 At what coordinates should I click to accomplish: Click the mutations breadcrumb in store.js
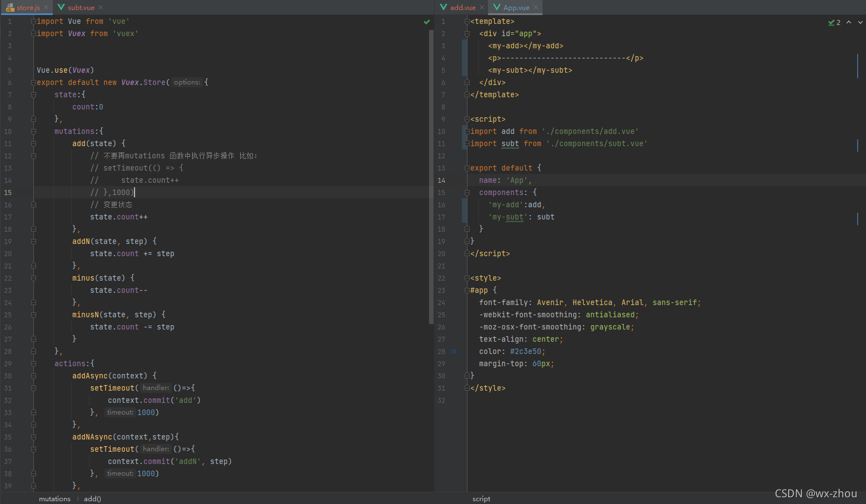click(54, 498)
